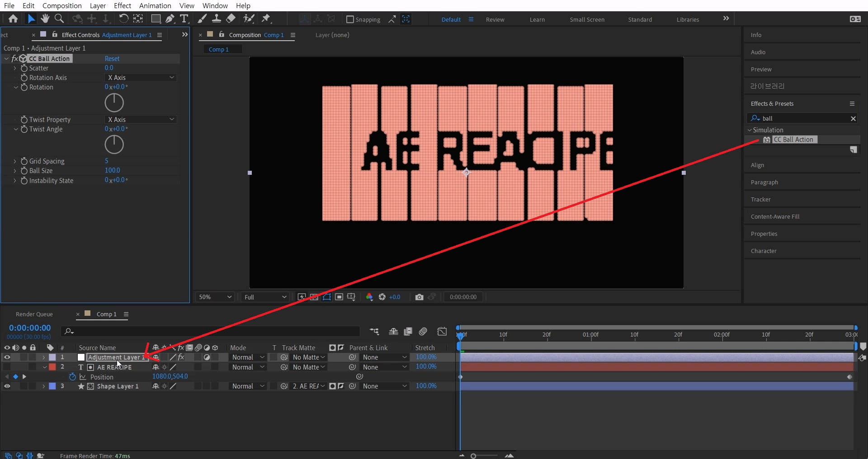Viewport: 868px width, 459px height.
Task: Expand Shape Layer 1 properties
Action: tap(43, 386)
